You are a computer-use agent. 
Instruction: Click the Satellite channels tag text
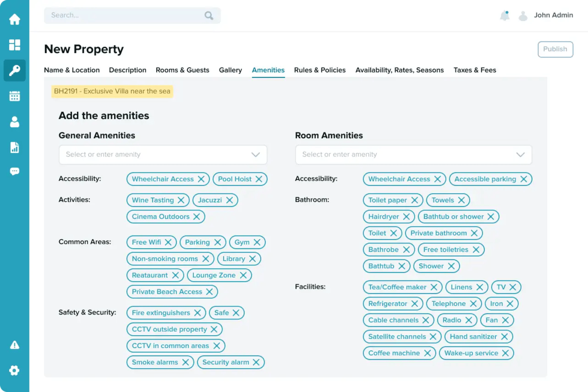click(397, 337)
